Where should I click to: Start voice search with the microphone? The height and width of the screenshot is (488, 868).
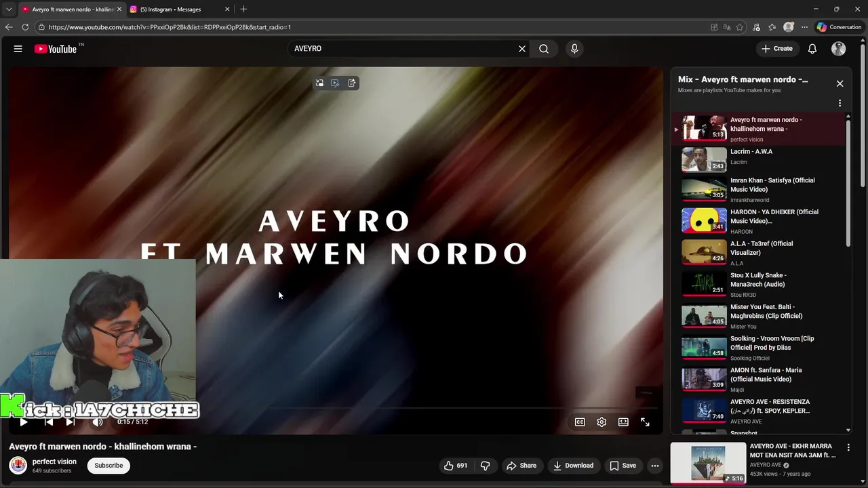[x=574, y=49]
